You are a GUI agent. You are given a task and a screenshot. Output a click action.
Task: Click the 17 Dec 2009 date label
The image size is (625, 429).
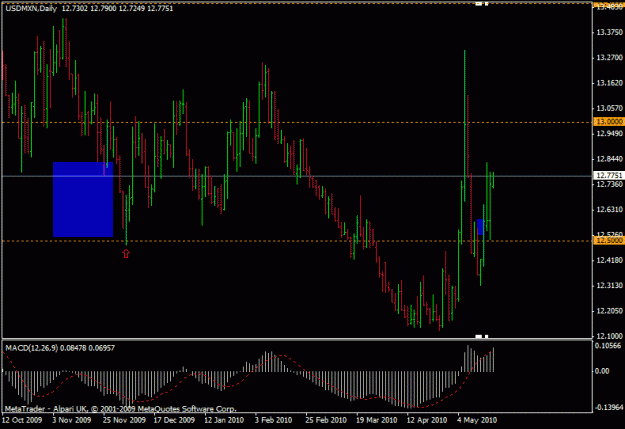click(174, 420)
